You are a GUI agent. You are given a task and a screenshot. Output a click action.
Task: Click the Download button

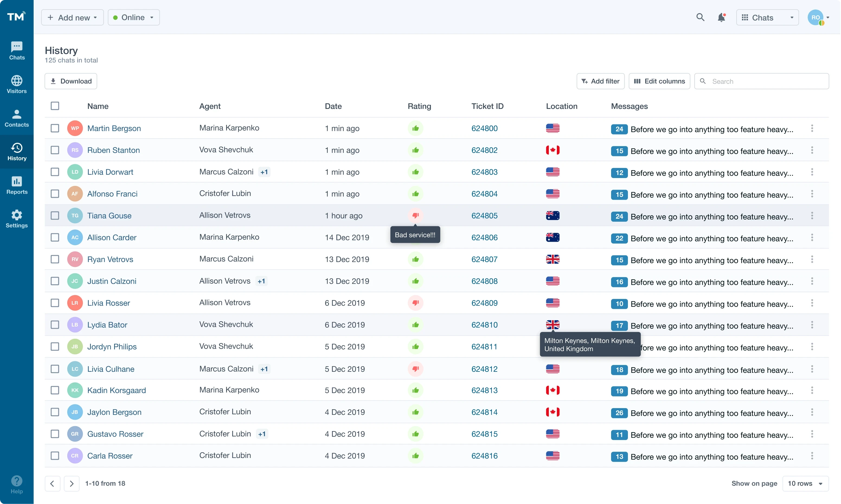pos(70,81)
